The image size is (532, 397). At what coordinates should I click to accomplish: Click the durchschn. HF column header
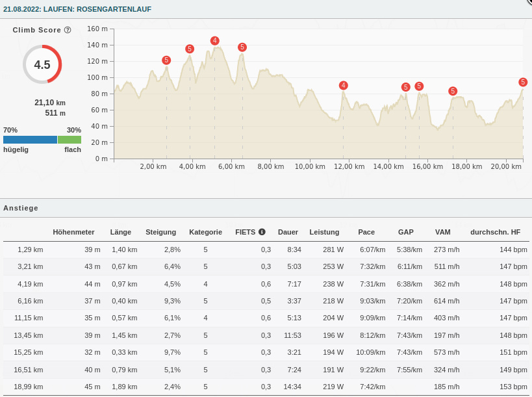pyautogui.click(x=496, y=232)
